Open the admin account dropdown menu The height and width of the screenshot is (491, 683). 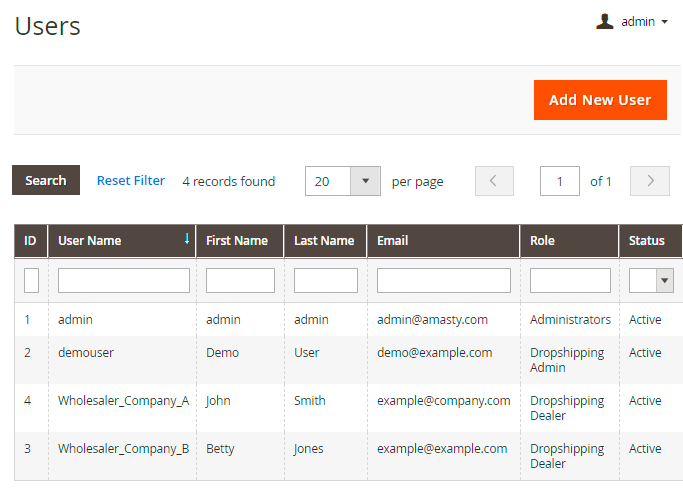644,21
